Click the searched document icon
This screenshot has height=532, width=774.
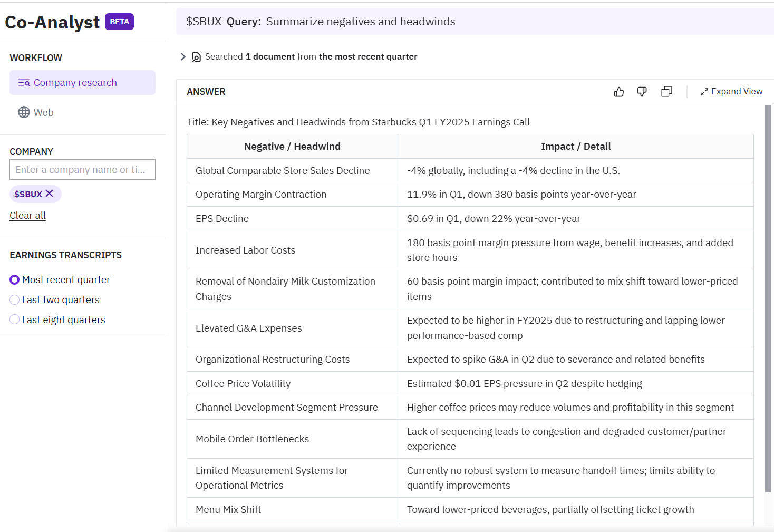click(196, 57)
